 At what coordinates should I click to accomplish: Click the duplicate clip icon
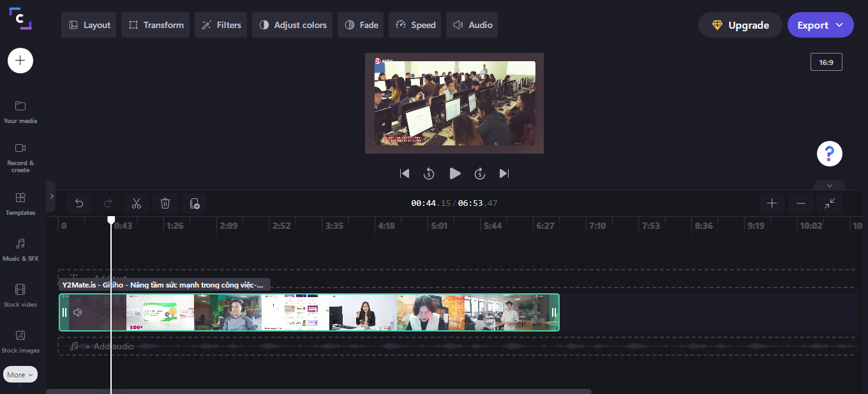[x=195, y=203]
